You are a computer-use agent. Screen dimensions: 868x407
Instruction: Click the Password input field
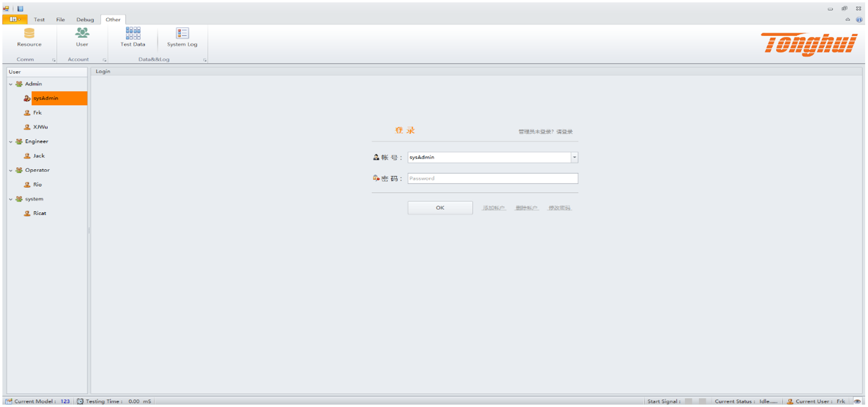coord(492,179)
